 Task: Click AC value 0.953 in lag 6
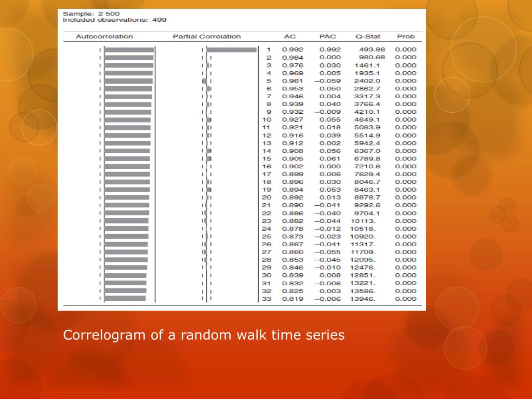(292, 88)
